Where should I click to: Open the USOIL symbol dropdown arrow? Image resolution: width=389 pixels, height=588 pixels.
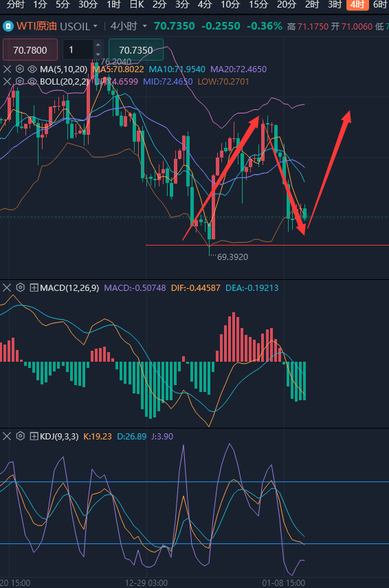coord(96,26)
